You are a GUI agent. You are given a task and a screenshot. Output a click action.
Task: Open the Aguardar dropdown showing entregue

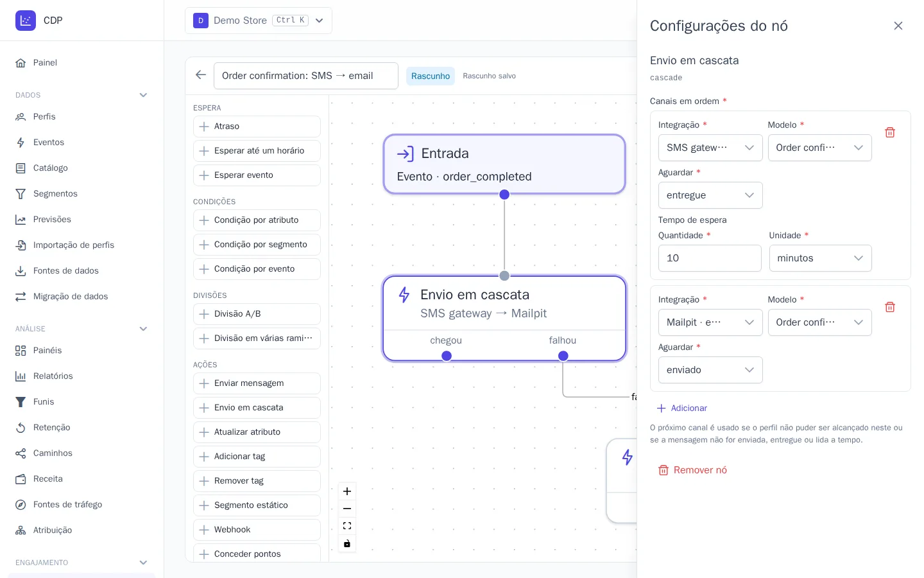710,195
